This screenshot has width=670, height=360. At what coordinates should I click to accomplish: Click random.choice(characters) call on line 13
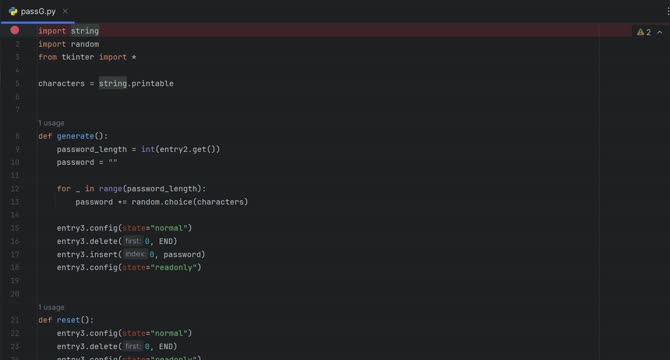tap(189, 202)
